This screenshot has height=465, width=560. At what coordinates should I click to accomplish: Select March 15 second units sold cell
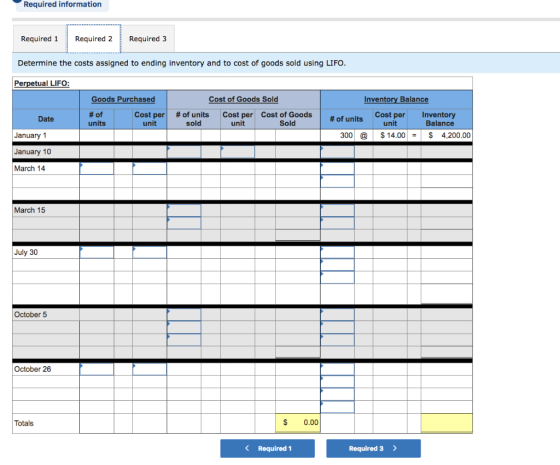pos(184,223)
